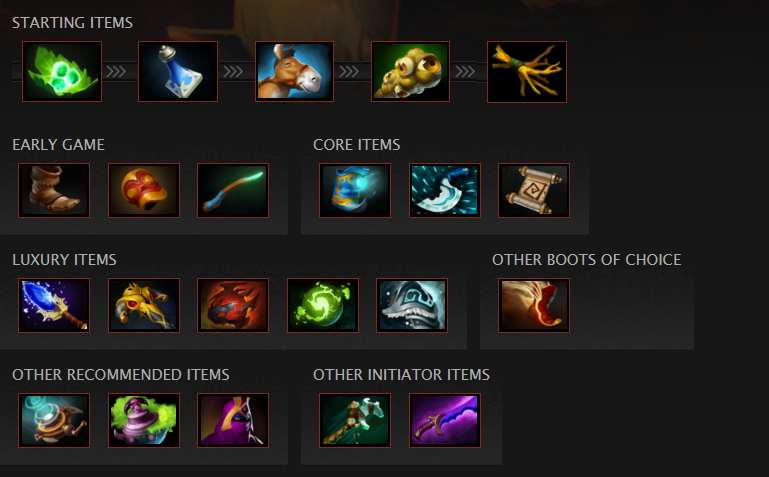Pick the Boots of Travel icon
The height and width of the screenshot is (477, 769).
pyautogui.click(x=534, y=305)
